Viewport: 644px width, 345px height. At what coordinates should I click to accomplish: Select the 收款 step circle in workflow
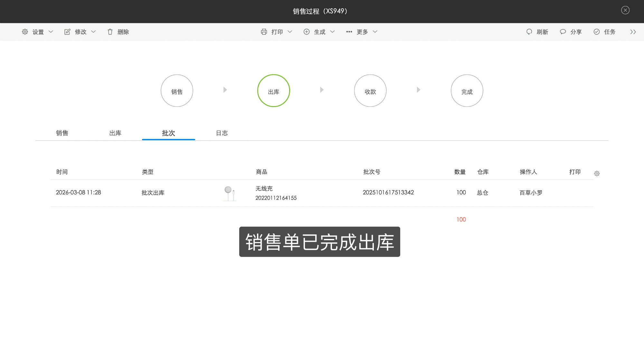click(x=370, y=91)
